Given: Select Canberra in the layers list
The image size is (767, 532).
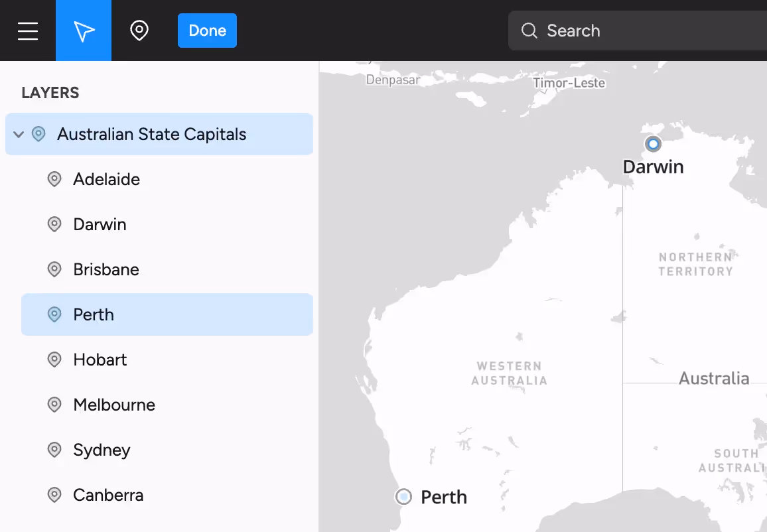Looking at the screenshot, I should click(x=107, y=494).
